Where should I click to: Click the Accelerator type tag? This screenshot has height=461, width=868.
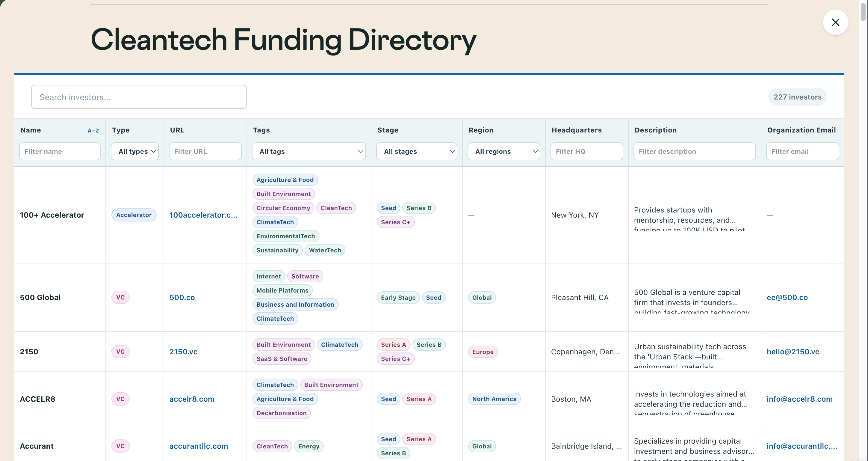[x=134, y=215]
